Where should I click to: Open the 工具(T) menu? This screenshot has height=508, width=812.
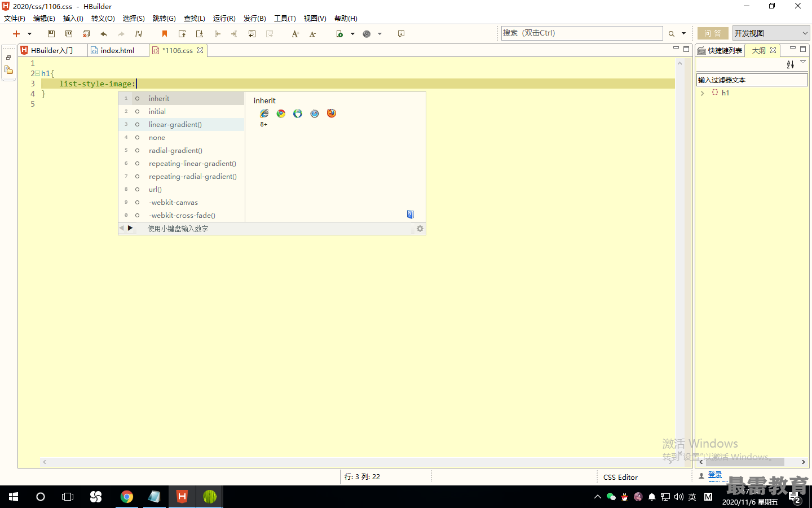285,19
